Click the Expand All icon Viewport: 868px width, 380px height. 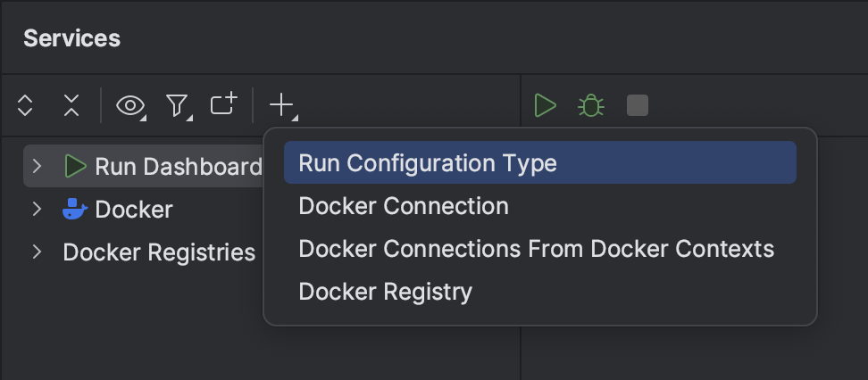pyautogui.click(x=25, y=106)
